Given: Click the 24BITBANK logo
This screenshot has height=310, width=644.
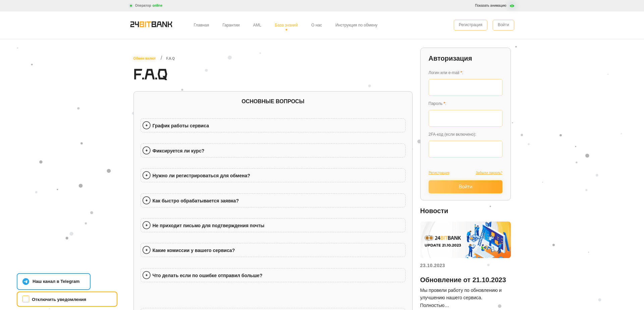Looking at the screenshot, I should click(x=151, y=24).
